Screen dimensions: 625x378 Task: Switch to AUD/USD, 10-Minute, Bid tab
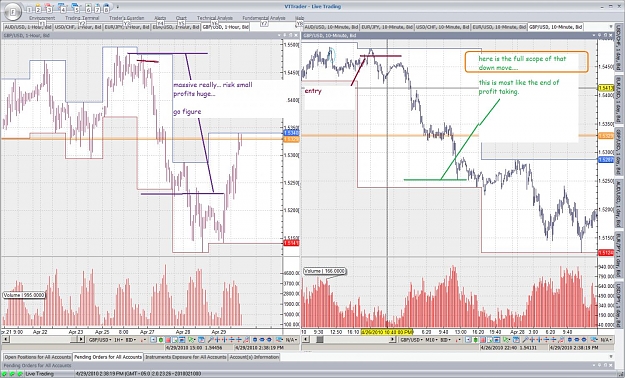(x=332, y=27)
